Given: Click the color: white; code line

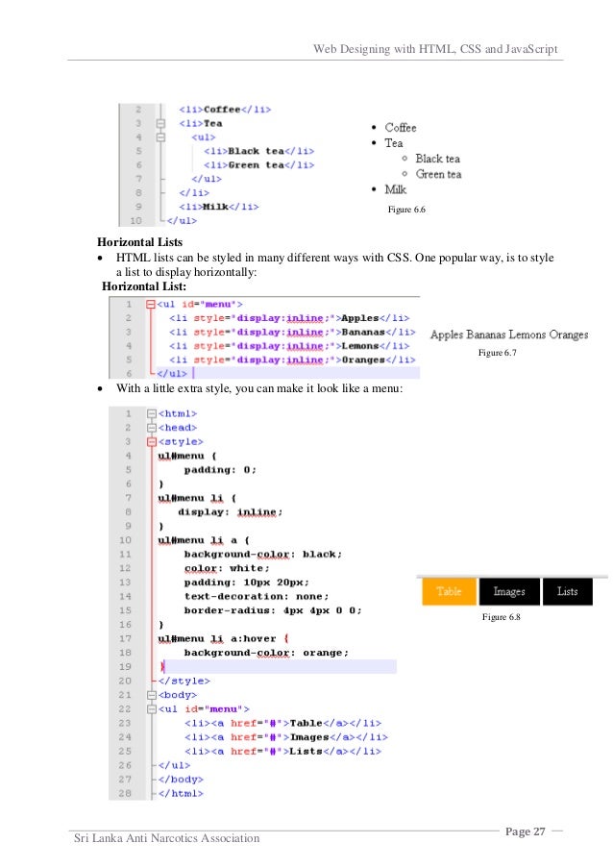Looking at the screenshot, I should pyautogui.click(x=227, y=568).
